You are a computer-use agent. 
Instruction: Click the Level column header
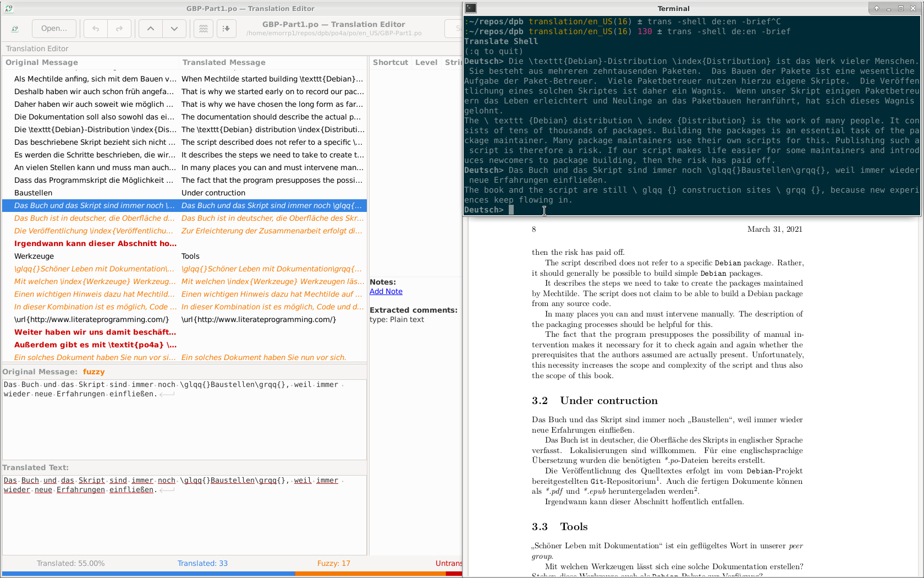click(426, 62)
